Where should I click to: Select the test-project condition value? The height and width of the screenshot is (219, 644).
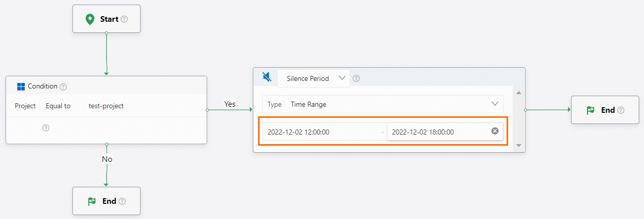pyautogui.click(x=106, y=106)
